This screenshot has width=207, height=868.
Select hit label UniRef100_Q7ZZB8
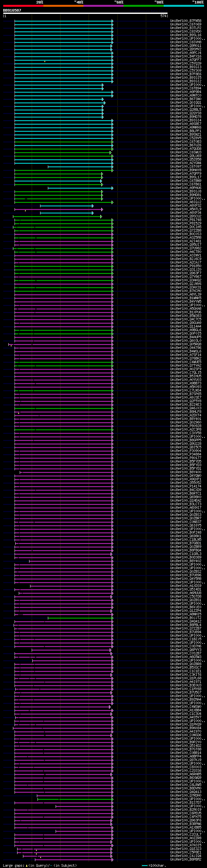pyautogui.click(x=186, y=230)
